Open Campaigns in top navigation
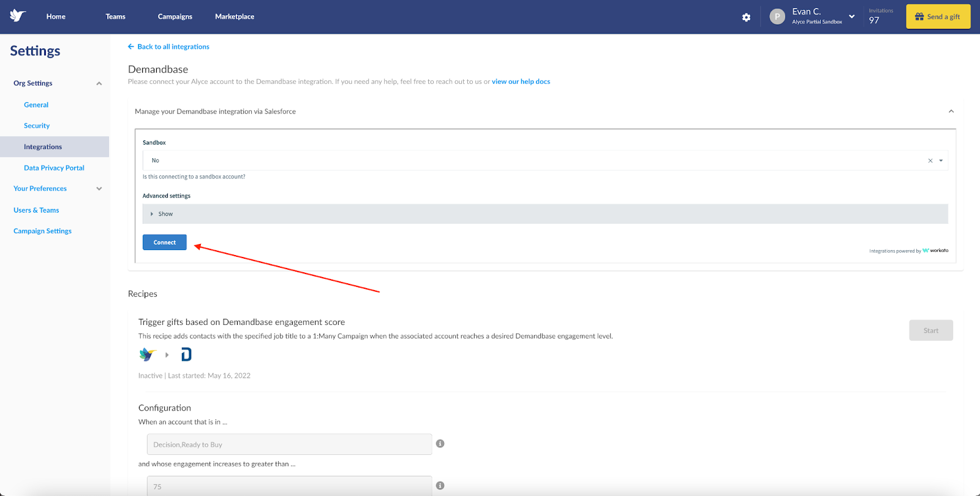 click(x=175, y=17)
